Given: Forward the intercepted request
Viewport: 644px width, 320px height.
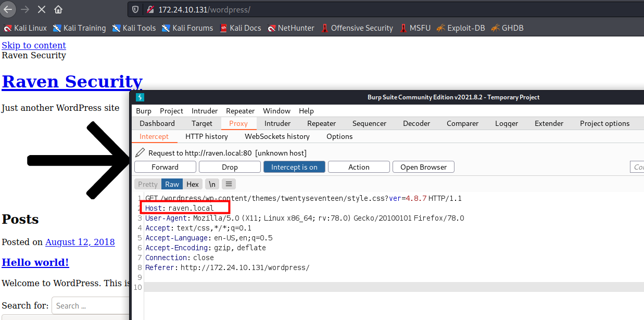Looking at the screenshot, I should coord(165,167).
